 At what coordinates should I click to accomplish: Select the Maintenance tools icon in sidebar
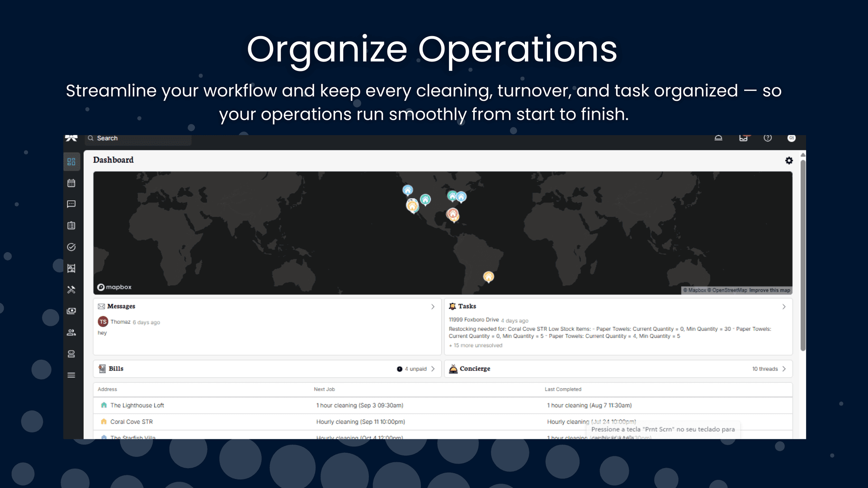click(71, 289)
